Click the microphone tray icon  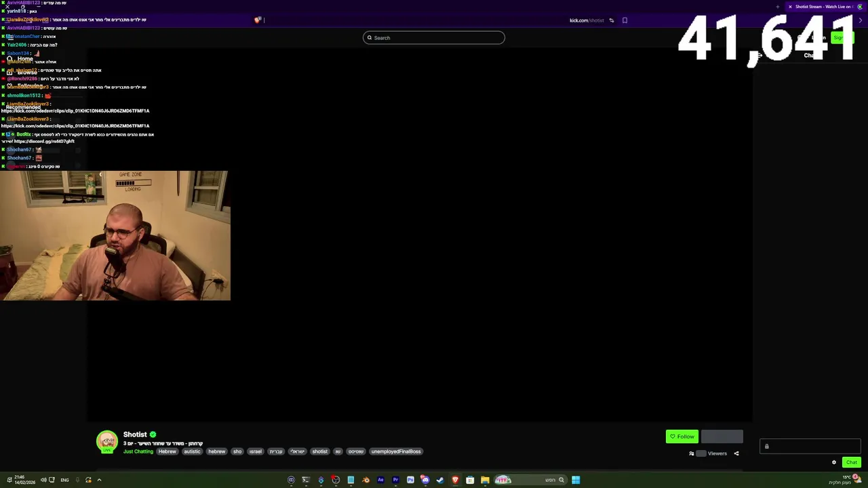pyautogui.click(x=77, y=480)
